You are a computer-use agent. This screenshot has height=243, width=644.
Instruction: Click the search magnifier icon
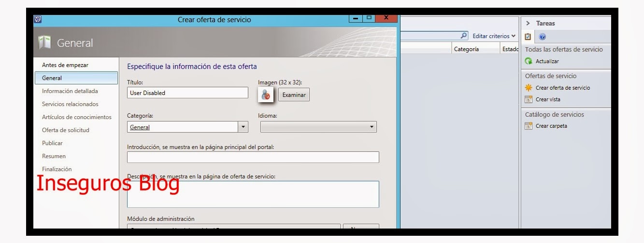464,36
